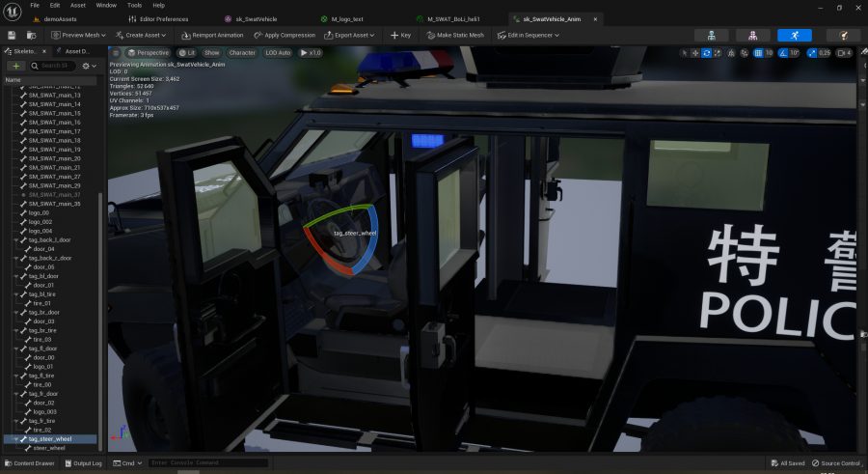Image resolution: width=868 pixels, height=474 pixels.
Task: Open the Create Asset dropdown
Action: (x=141, y=35)
